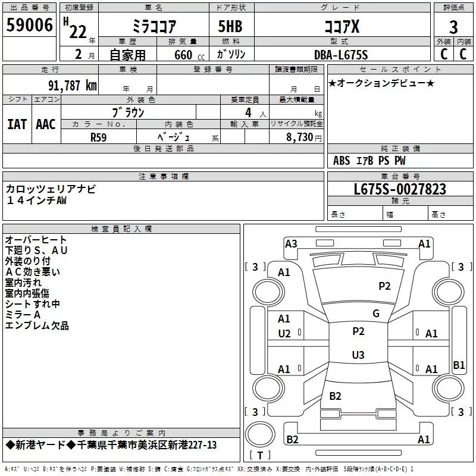
Task: Select chassis number L675S-0027823
Action: (x=400, y=189)
